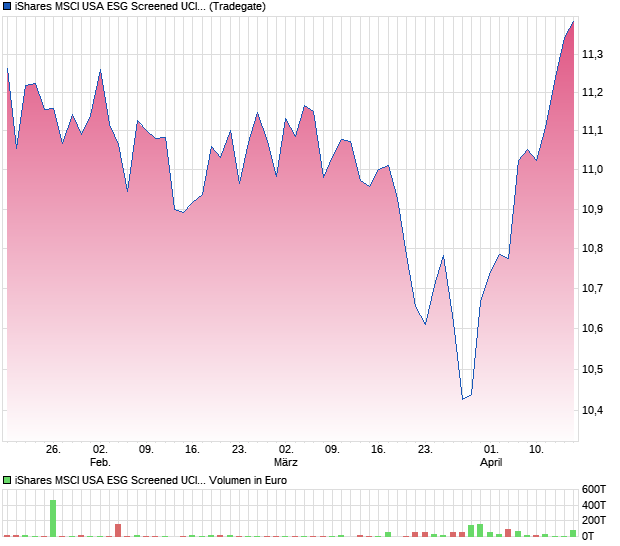This screenshot has height=546, width=620.
Task: Click the lowest price point on the chart
Action: coord(462,399)
